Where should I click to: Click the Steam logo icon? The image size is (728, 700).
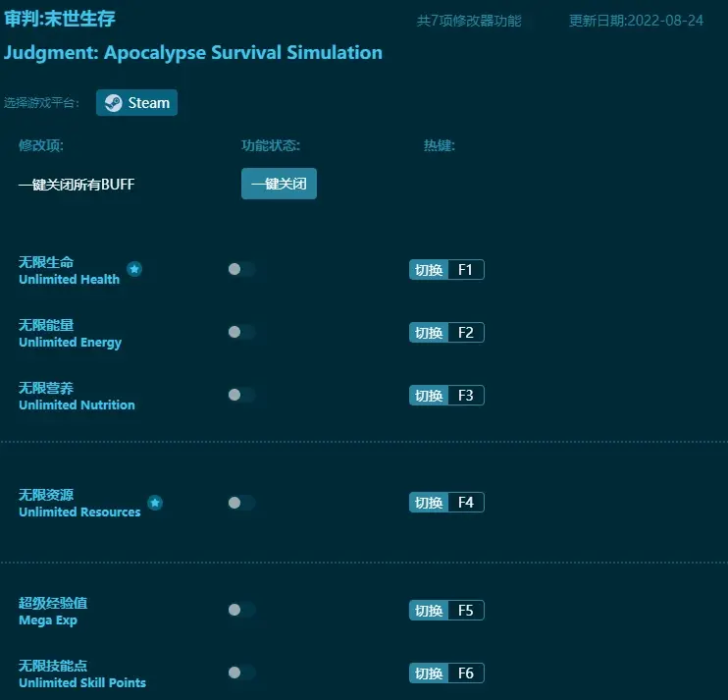114,103
